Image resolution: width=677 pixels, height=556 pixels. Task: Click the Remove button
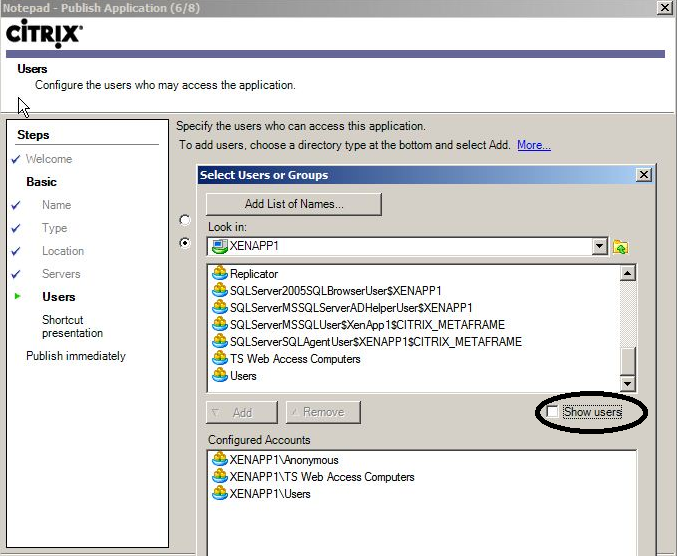[x=323, y=412]
